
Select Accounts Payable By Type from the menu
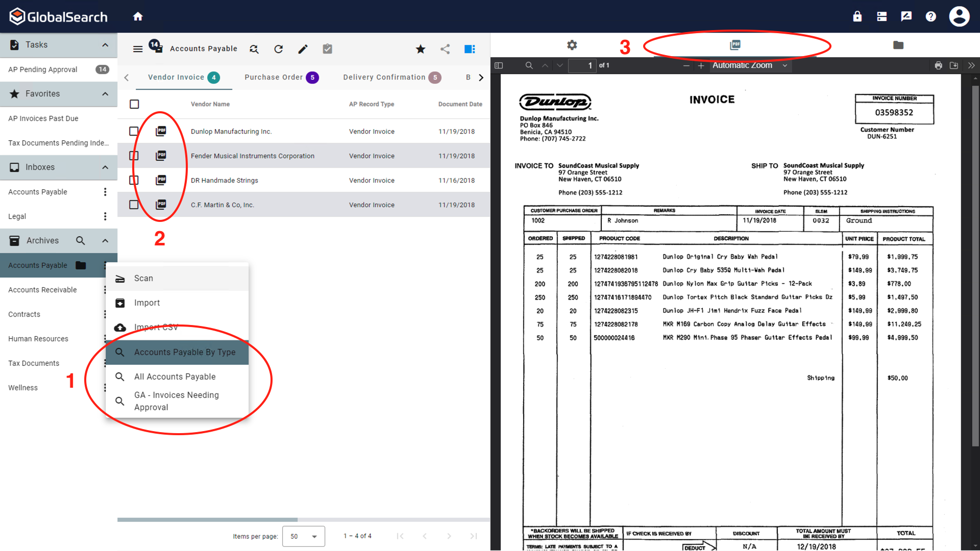point(184,352)
